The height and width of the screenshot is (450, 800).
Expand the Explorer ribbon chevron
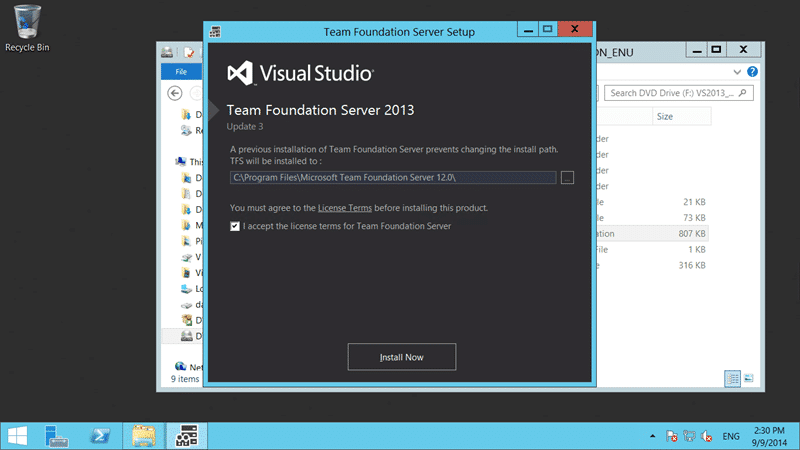(x=737, y=72)
